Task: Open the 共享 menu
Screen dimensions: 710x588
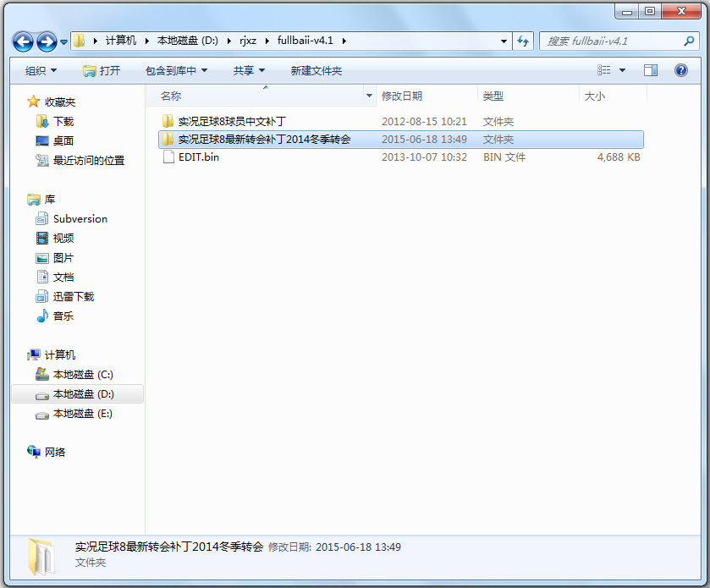Action: tap(249, 70)
